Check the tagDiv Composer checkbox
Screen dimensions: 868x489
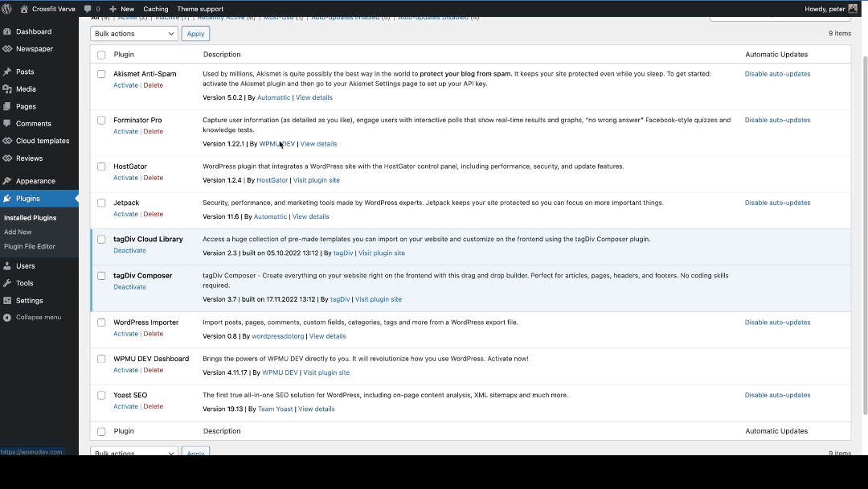click(101, 276)
